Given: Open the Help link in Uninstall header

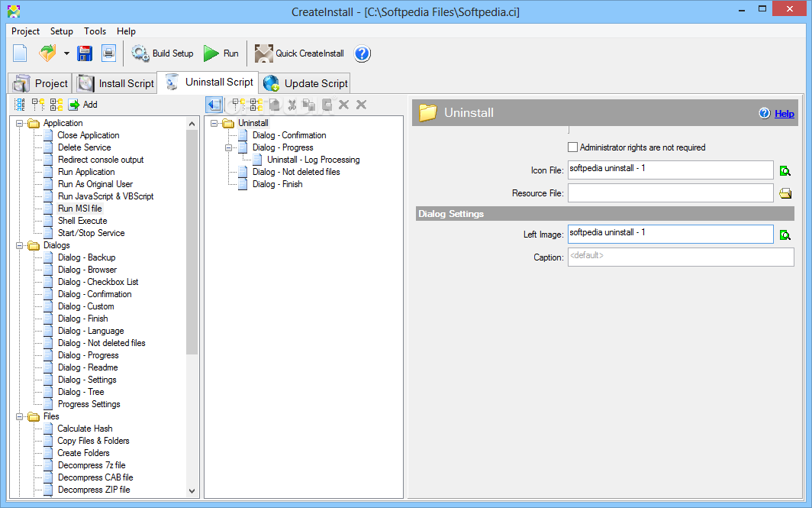Looking at the screenshot, I should click(784, 114).
